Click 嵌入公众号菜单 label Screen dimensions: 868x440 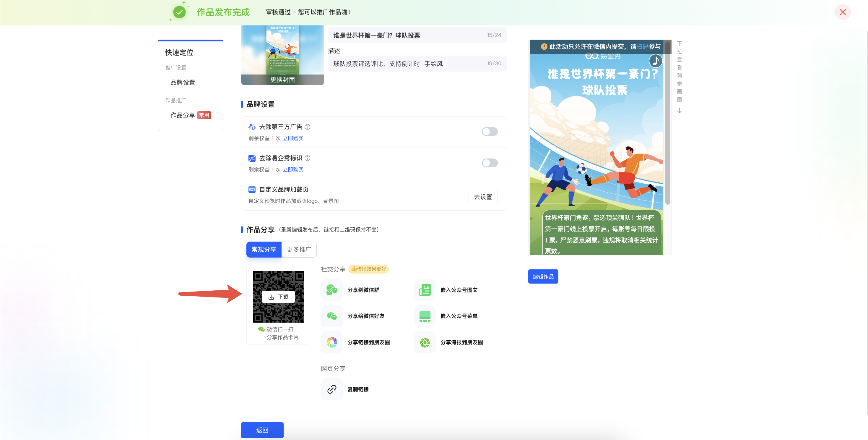pyautogui.click(x=459, y=316)
